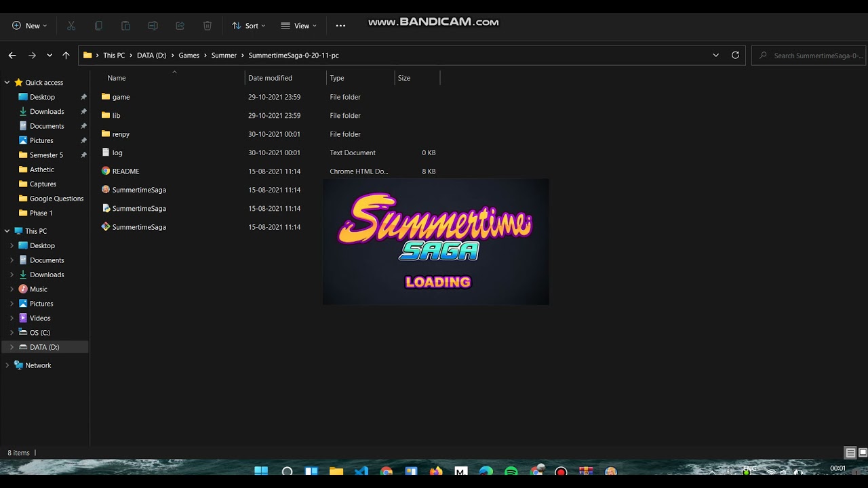The height and width of the screenshot is (488, 868).
Task: Open Phase 1 folder in Quick access
Action: click(x=41, y=213)
